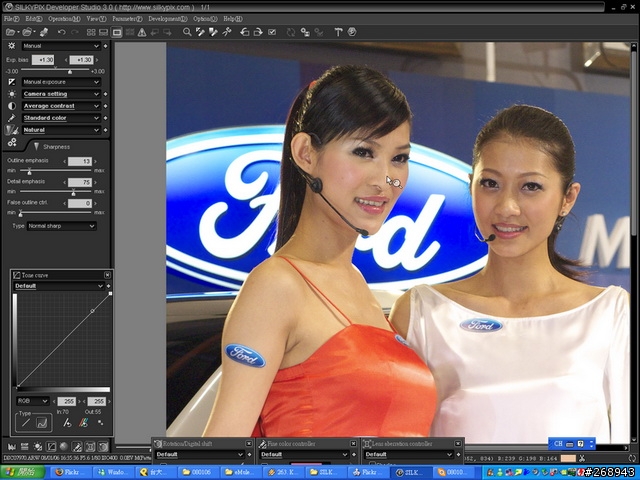
Task: Click the hammer function settings icon
Action: (x=338, y=32)
